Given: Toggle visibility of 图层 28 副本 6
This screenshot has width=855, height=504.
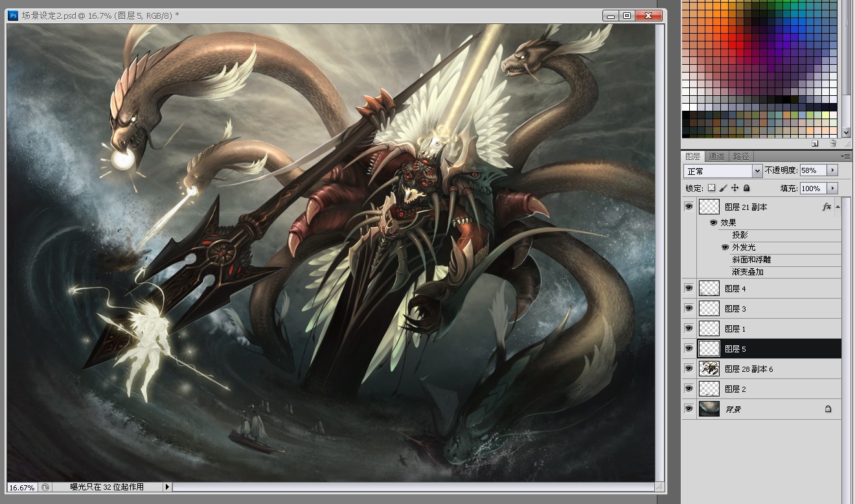Looking at the screenshot, I should [689, 369].
